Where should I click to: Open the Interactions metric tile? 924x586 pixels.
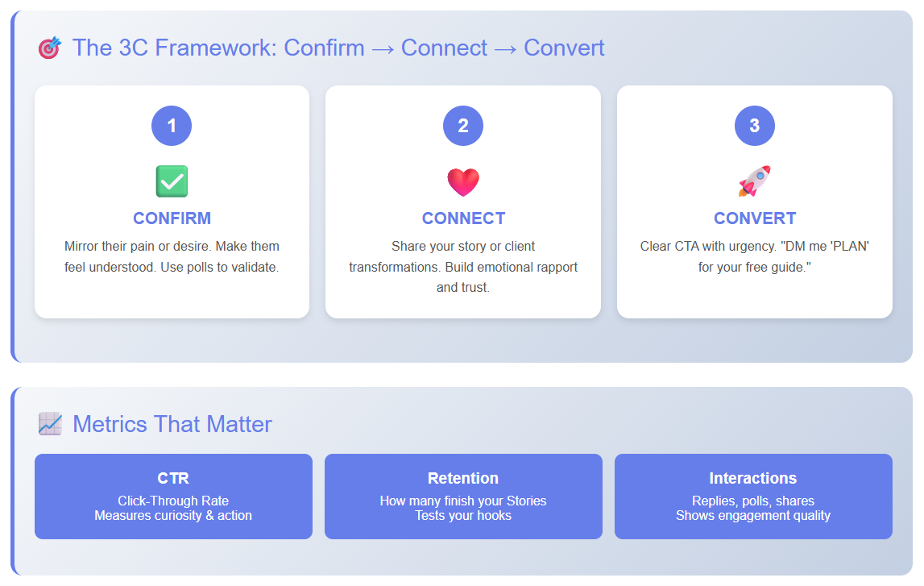tap(753, 497)
